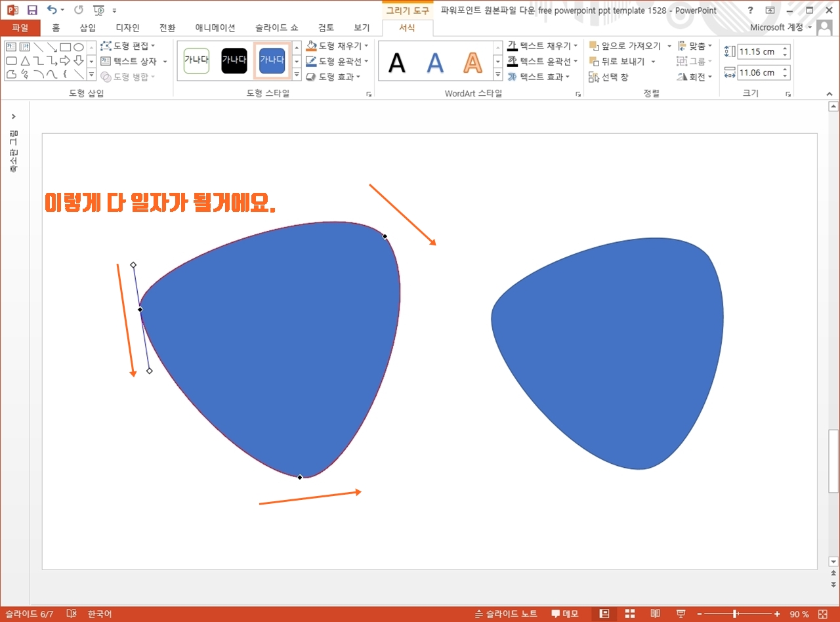
Task: Apply the orange outlined A WordArt style
Action: click(472, 62)
